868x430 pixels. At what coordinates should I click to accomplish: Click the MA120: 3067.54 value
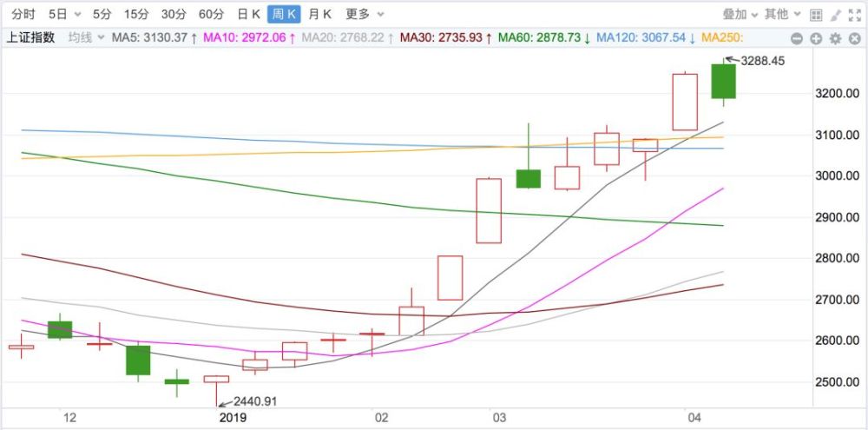point(646,38)
